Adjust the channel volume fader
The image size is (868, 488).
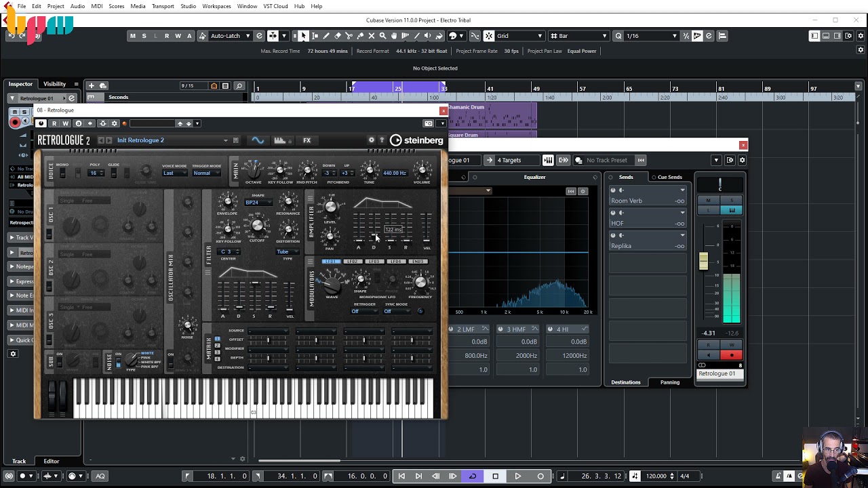(703, 261)
